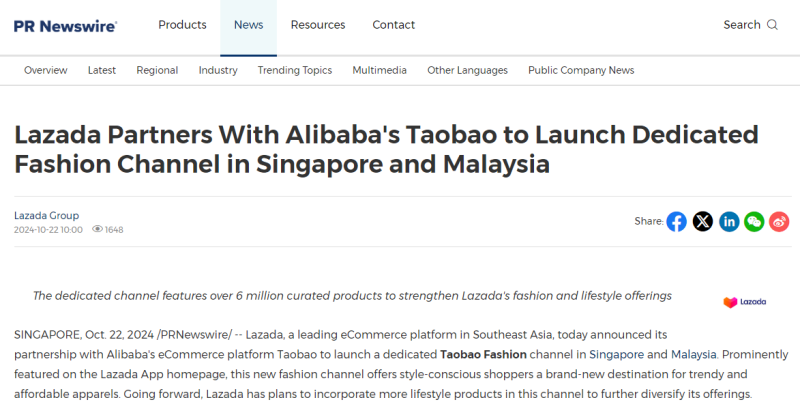This screenshot has width=800, height=413.
Task: Open the Products menu
Action: pyautogui.click(x=182, y=25)
